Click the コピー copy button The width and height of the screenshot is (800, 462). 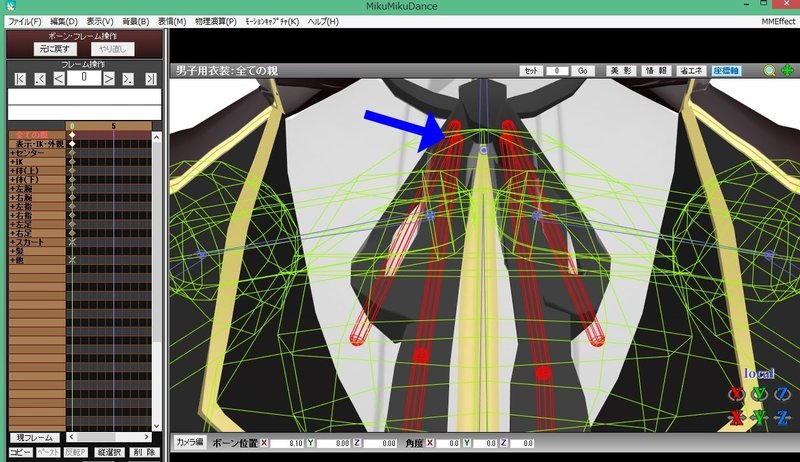click(20, 452)
